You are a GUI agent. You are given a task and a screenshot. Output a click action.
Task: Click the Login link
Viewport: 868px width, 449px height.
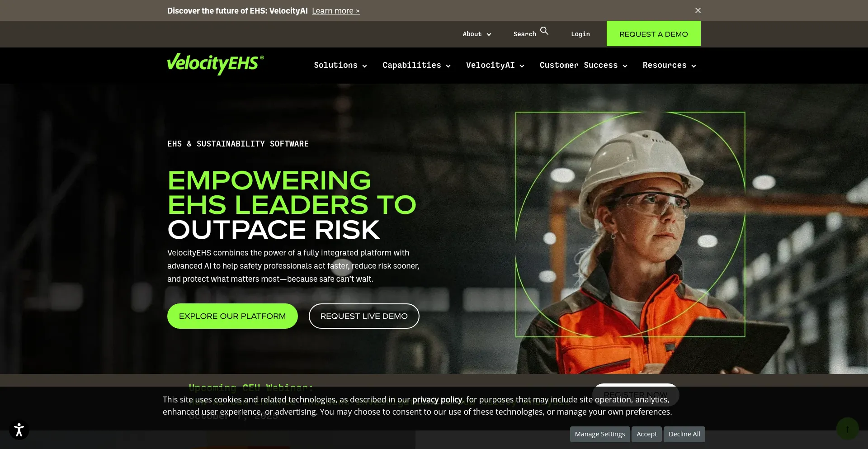click(580, 34)
